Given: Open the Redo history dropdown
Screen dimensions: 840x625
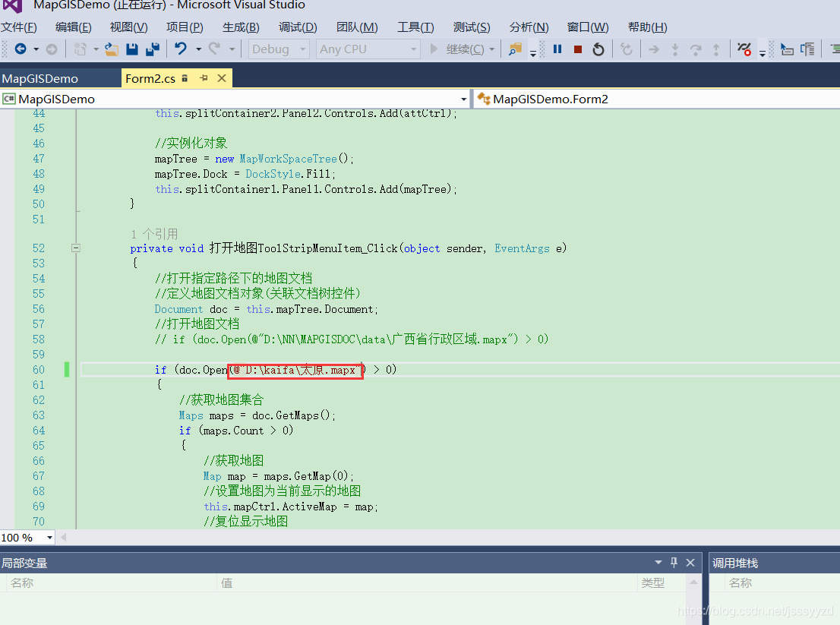Looking at the screenshot, I should tap(232, 49).
